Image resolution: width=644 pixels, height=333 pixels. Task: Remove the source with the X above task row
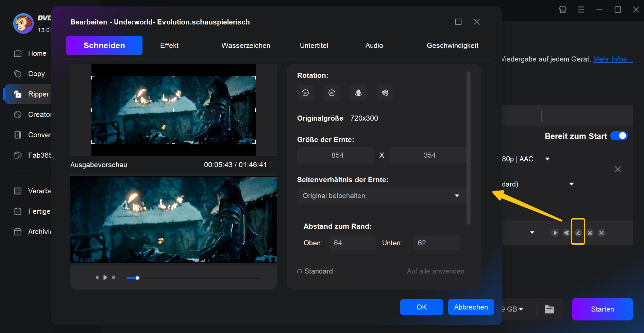coord(618,169)
